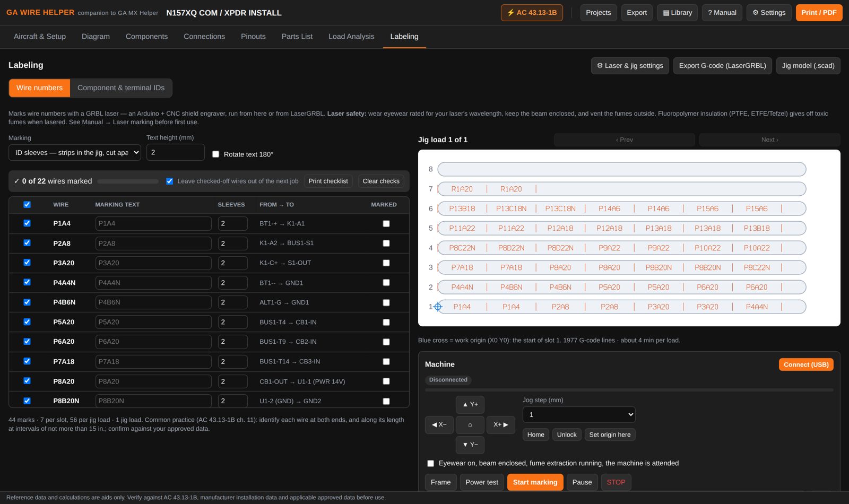Click Connect (USB)
The width and height of the screenshot is (849, 504).
tap(806, 364)
